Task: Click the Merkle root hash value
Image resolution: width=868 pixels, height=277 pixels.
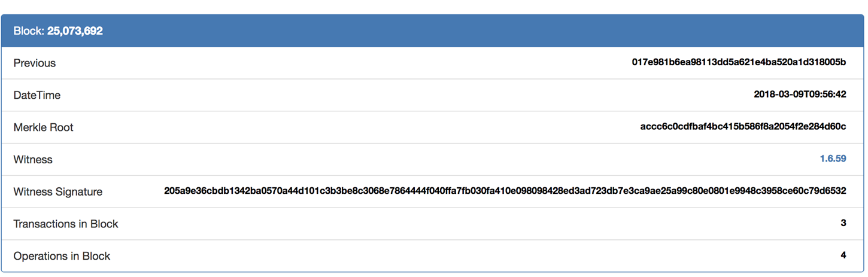Action: [743, 127]
